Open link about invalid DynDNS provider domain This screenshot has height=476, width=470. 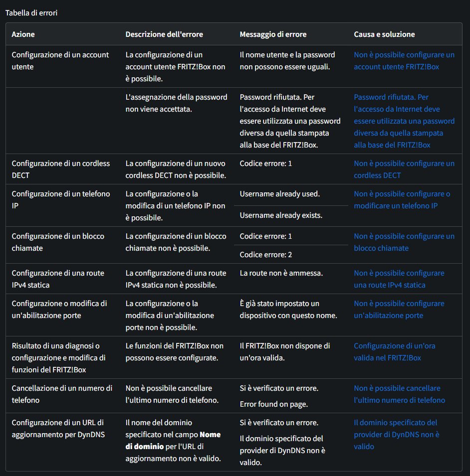click(397, 434)
